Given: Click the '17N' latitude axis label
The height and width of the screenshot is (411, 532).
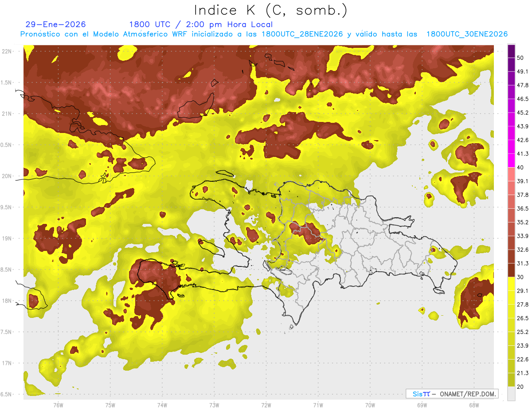Looking at the screenshot, I should coord(7,363).
